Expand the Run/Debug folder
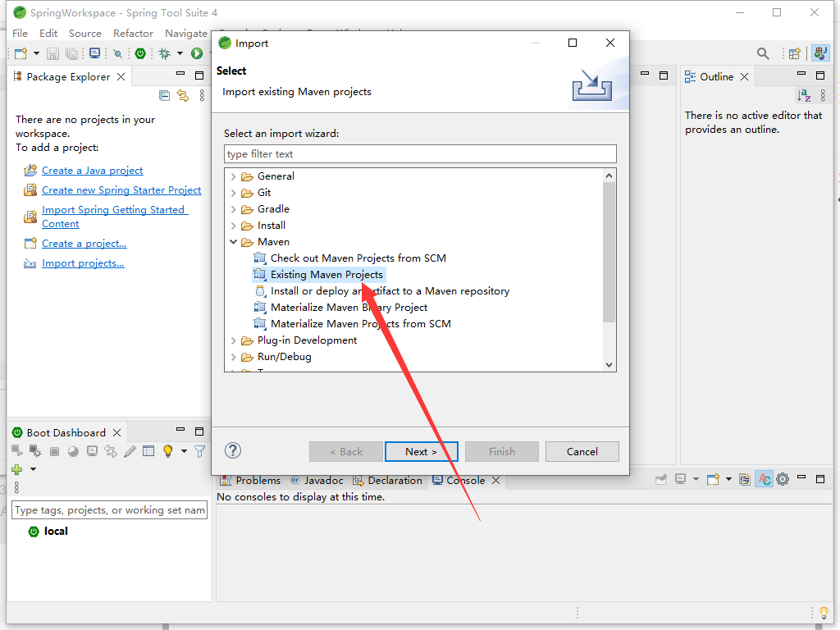Image resolution: width=840 pixels, height=630 pixels. click(233, 357)
